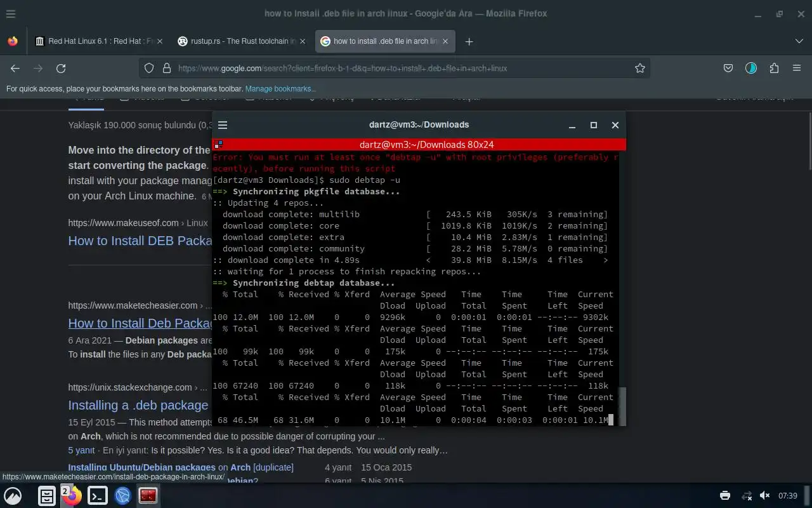Click 'Synchronizing pkgfile database...' line
This screenshot has width=812, height=508.
[316, 192]
